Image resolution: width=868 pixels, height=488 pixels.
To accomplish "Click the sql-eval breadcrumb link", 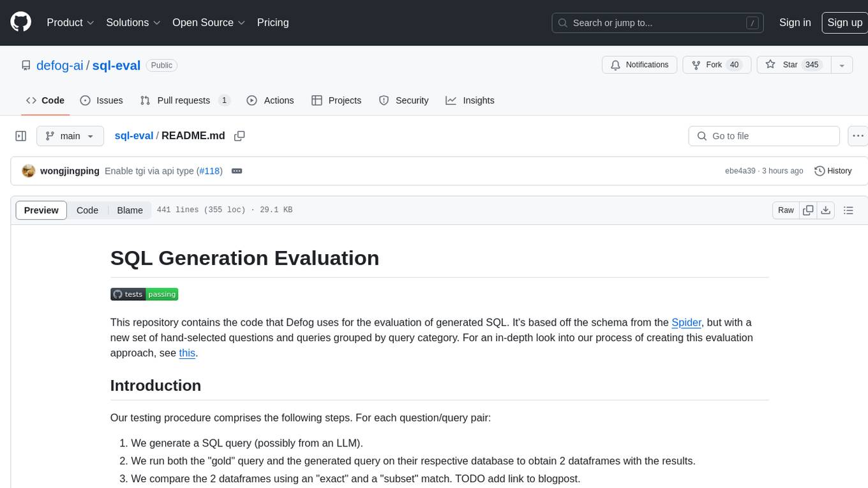I will point(133,135).
